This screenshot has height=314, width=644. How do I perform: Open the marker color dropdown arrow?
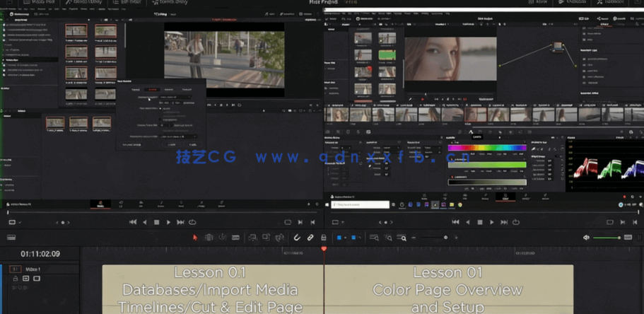[x=360, y=238]
